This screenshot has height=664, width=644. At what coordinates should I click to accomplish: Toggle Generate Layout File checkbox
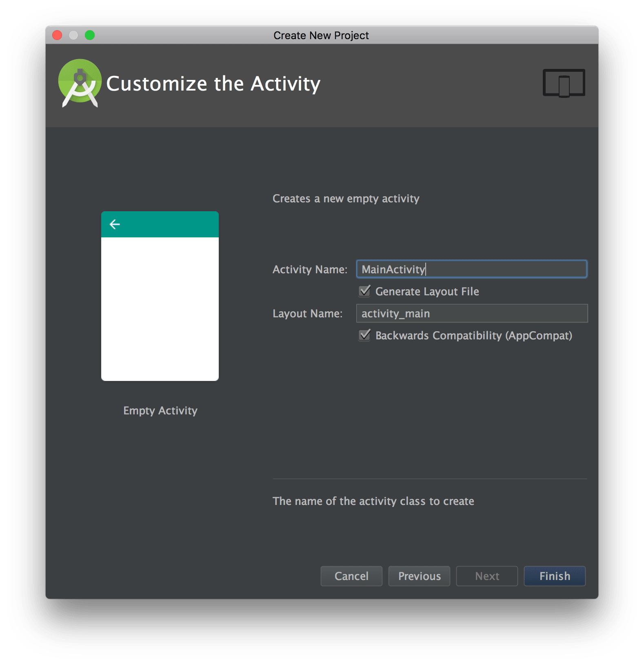(x=364, y=291)
